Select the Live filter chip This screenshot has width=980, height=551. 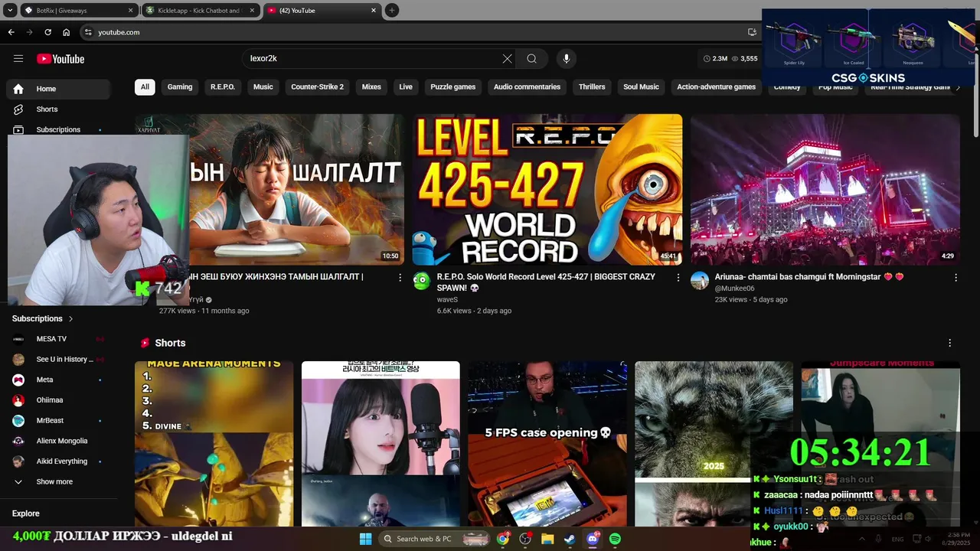(406, 86)
